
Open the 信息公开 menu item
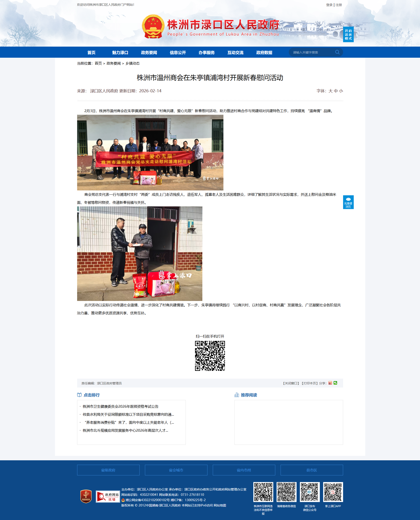click(x=178, y=53)
